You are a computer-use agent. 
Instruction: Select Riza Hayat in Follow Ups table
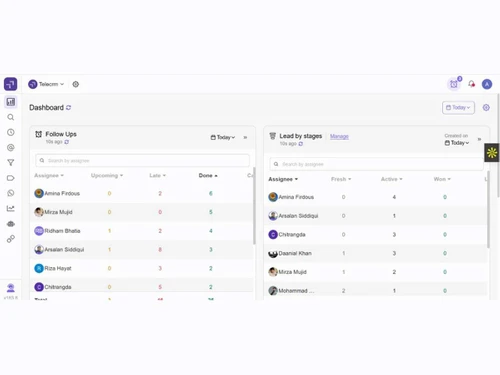pos(53,268)
